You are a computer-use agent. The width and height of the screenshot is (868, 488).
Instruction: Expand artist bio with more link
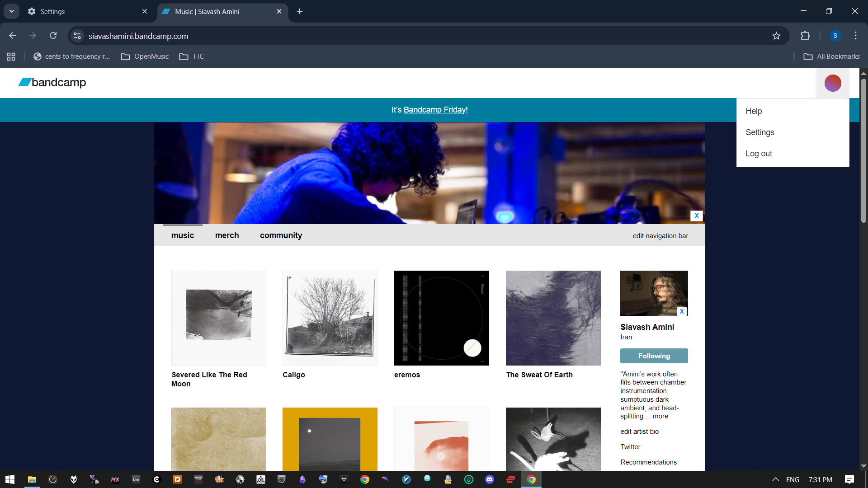[660, 416]
